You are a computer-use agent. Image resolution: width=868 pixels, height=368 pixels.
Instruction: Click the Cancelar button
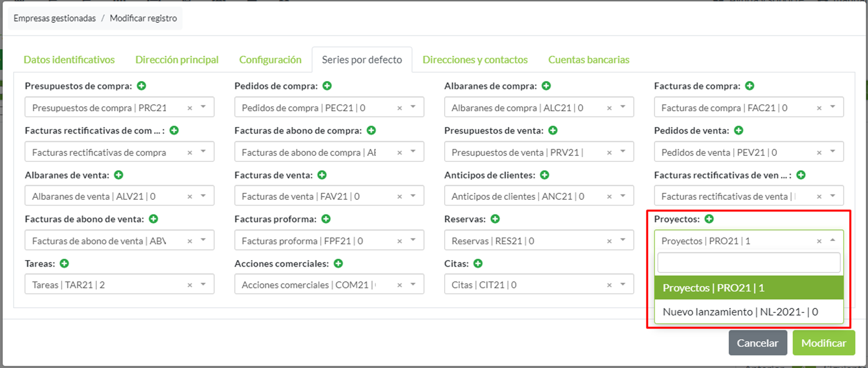tap(757, 343)
